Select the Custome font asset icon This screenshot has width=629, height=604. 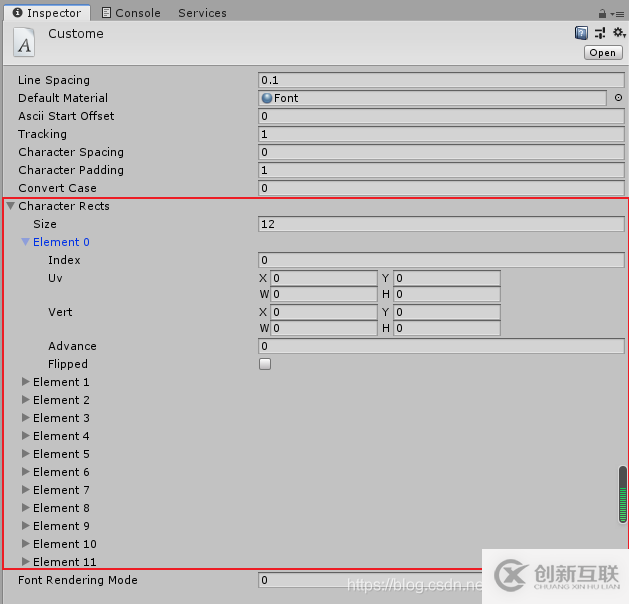[x=24, y=42]
